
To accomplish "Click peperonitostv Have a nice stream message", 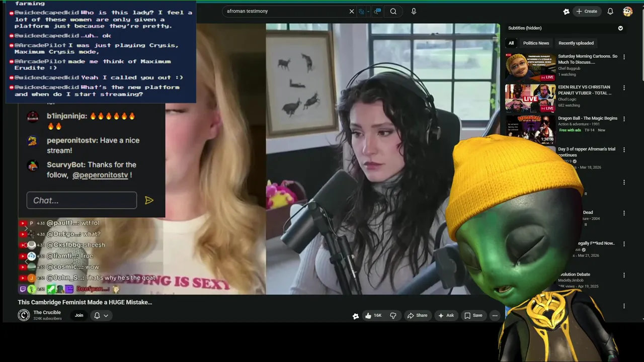I will [93, 145].
